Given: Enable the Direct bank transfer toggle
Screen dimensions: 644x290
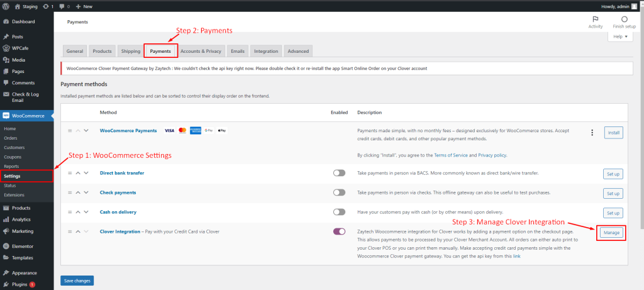Looking at the screenshot, I should coord(339,173).
